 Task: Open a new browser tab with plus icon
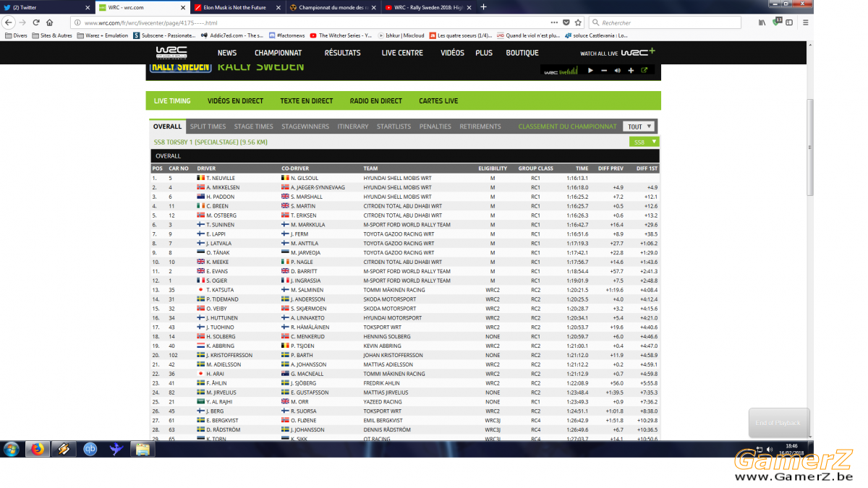[483, 7]
